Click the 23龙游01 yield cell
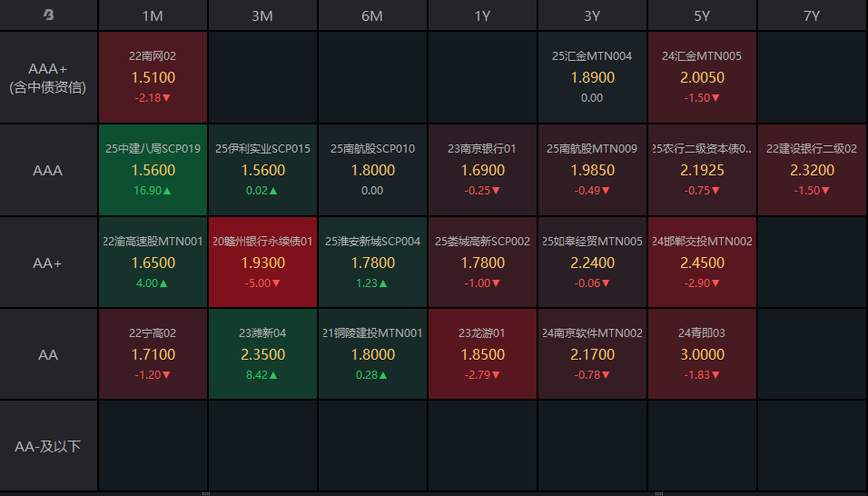This screenshot has height=496, width=868. pos(482,354)
